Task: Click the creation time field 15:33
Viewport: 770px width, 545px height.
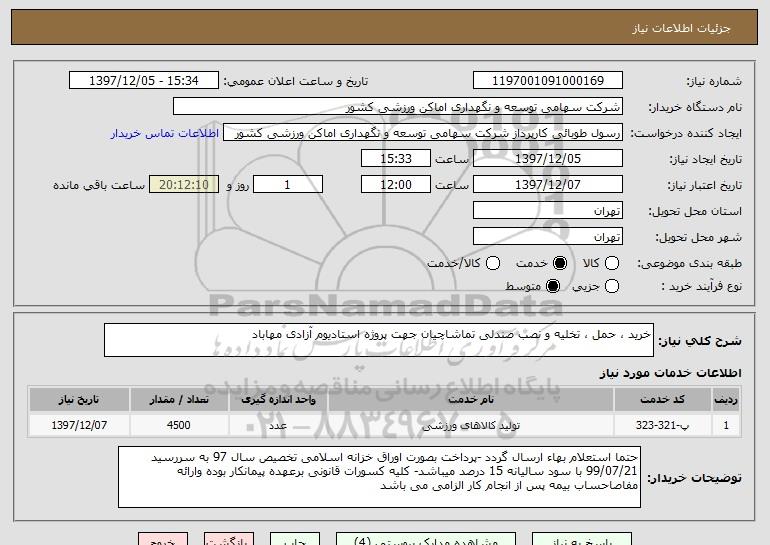Action: [396, 159]
